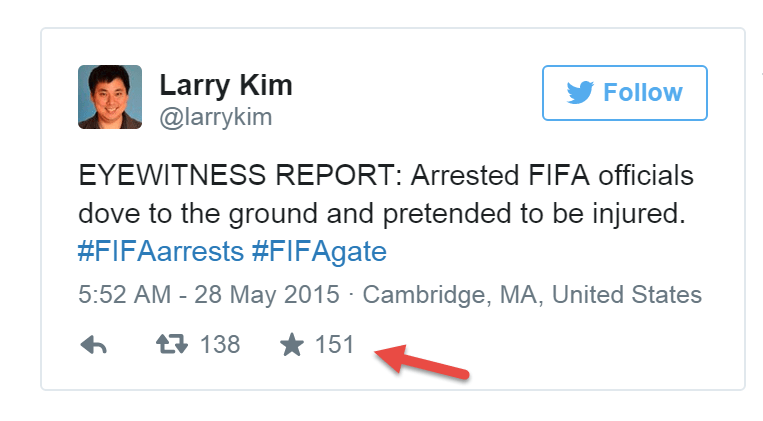
Task: View the 151 favorites count
Action: (334, 345)
